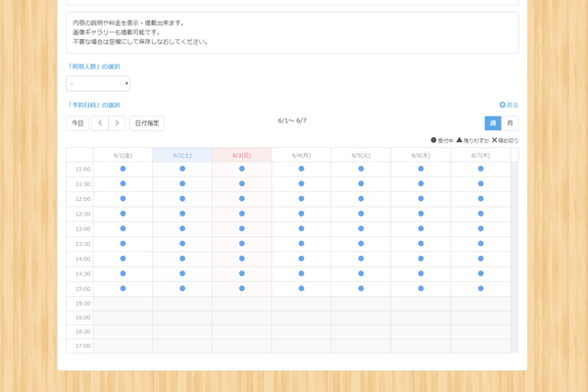Switch to 月 (month) view
Screen dimensions: 588x392
[510, 123]
